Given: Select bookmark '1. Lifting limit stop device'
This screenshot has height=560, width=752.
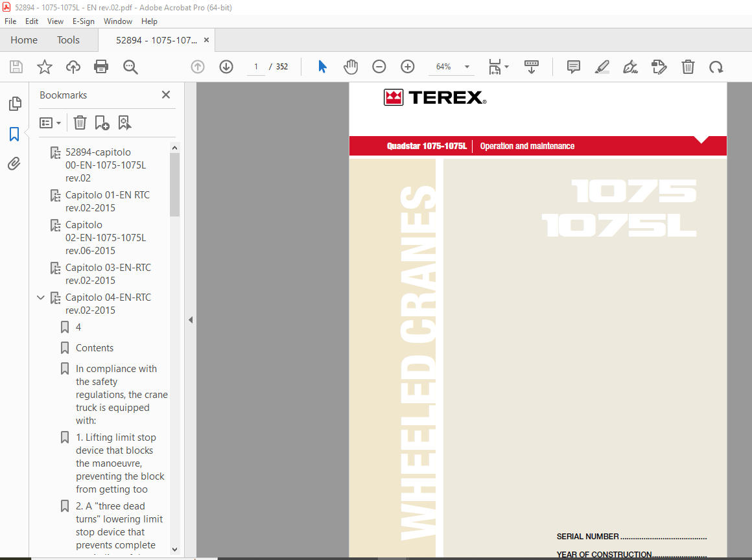Looking at the screenshot, I should [120, 463].
